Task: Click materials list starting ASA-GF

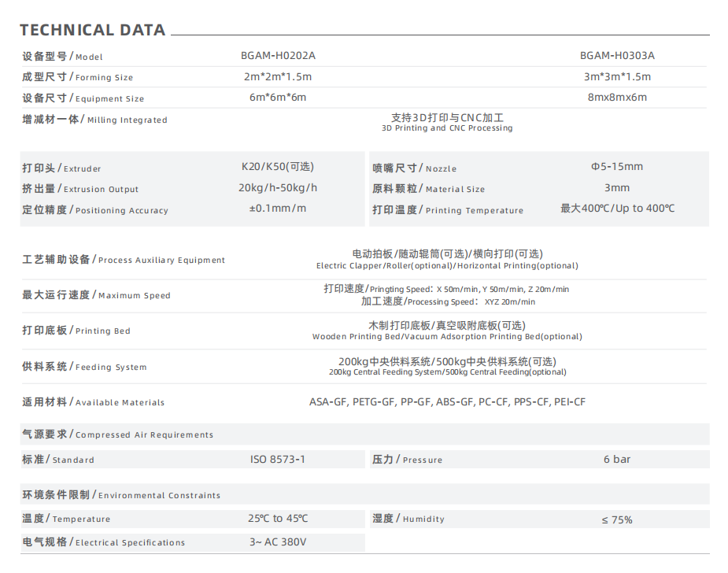Action: pos(447,401)
